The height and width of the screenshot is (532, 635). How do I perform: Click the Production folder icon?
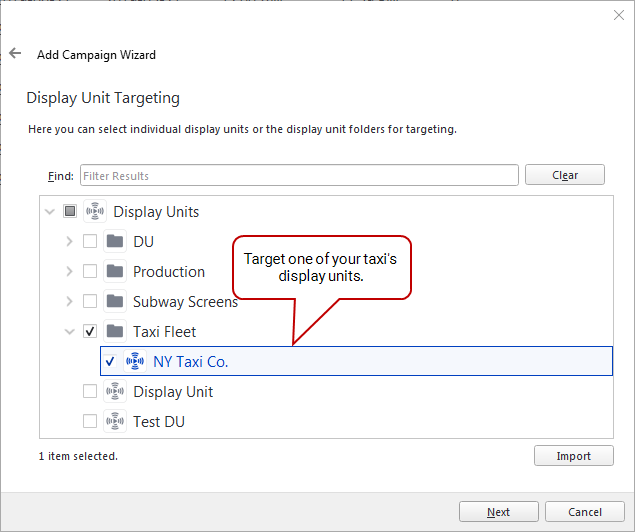point(115,271)
